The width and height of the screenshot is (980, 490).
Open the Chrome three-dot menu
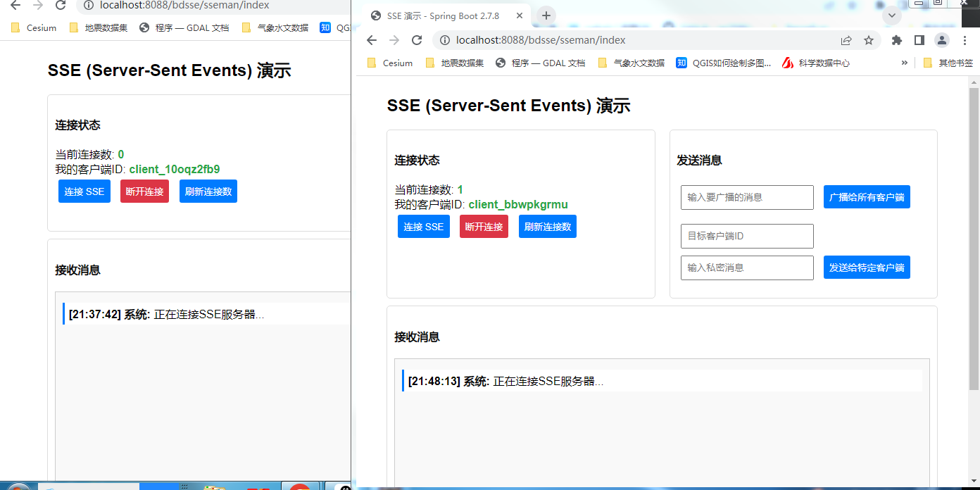point(964,40)
